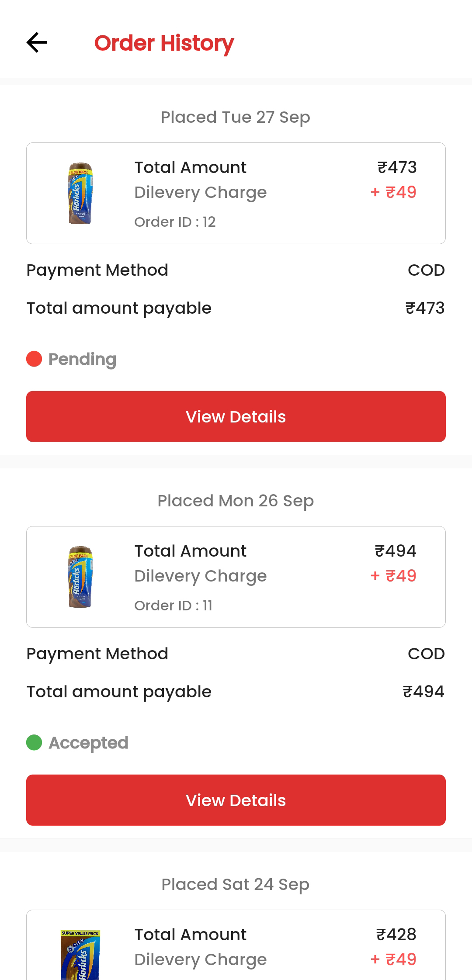
Task: Click COD payment method of order 12
Action: tap(426, 270)
